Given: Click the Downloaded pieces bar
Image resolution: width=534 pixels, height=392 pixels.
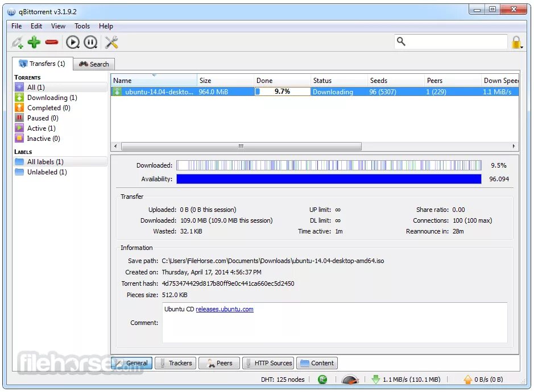Looking at the screenshot, I should [x=329, y=165].
